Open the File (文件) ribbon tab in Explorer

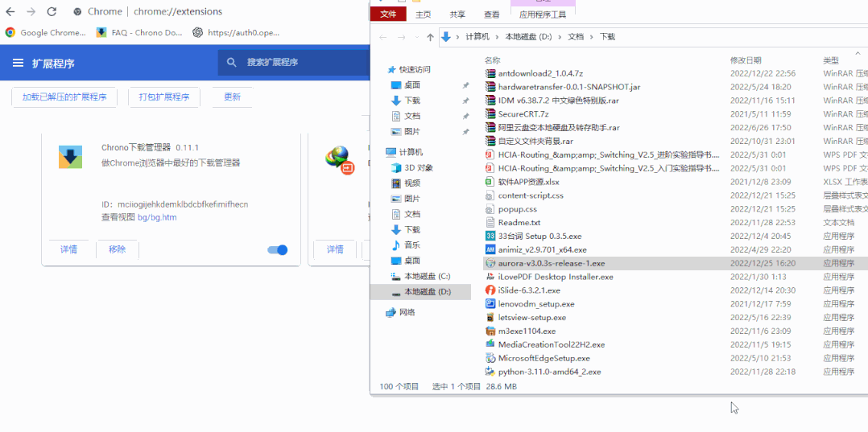point(388,14)
